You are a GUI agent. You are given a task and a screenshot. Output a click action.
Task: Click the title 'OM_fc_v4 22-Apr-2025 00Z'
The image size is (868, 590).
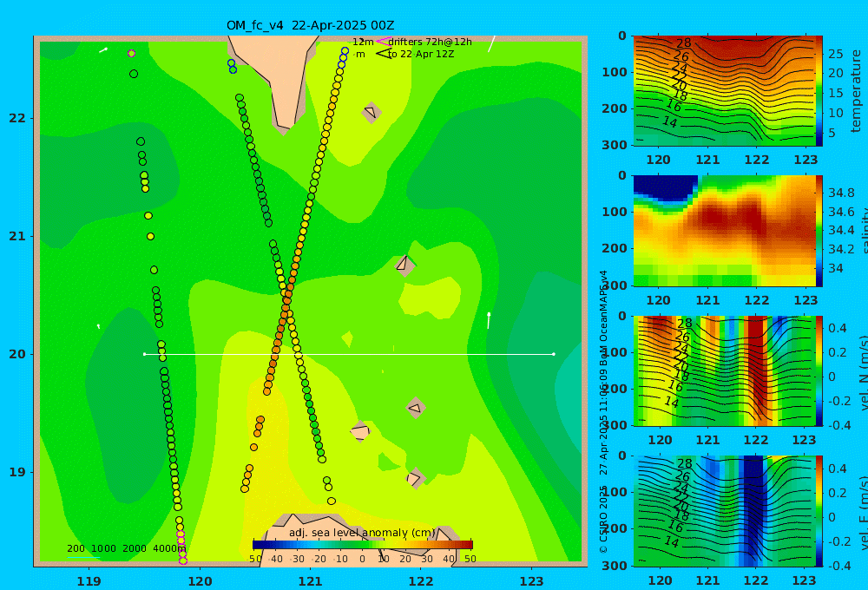[310, 25]
